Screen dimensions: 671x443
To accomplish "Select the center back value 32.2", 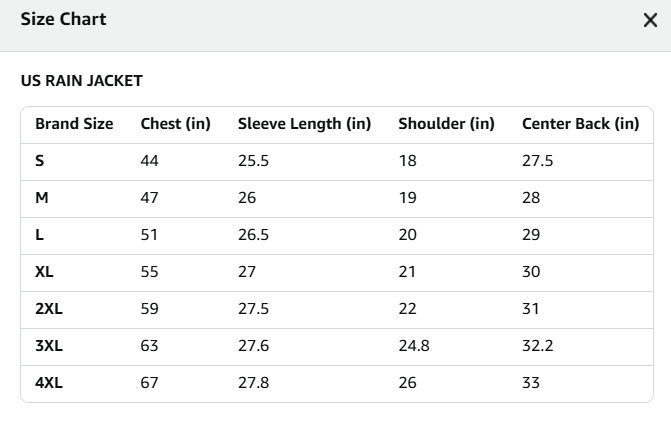I will pos(538,346).
